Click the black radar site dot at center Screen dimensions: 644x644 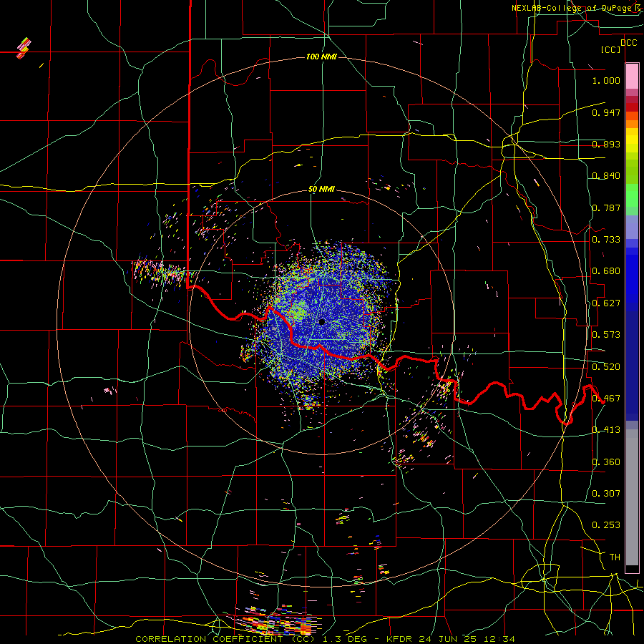coord(321,322)
